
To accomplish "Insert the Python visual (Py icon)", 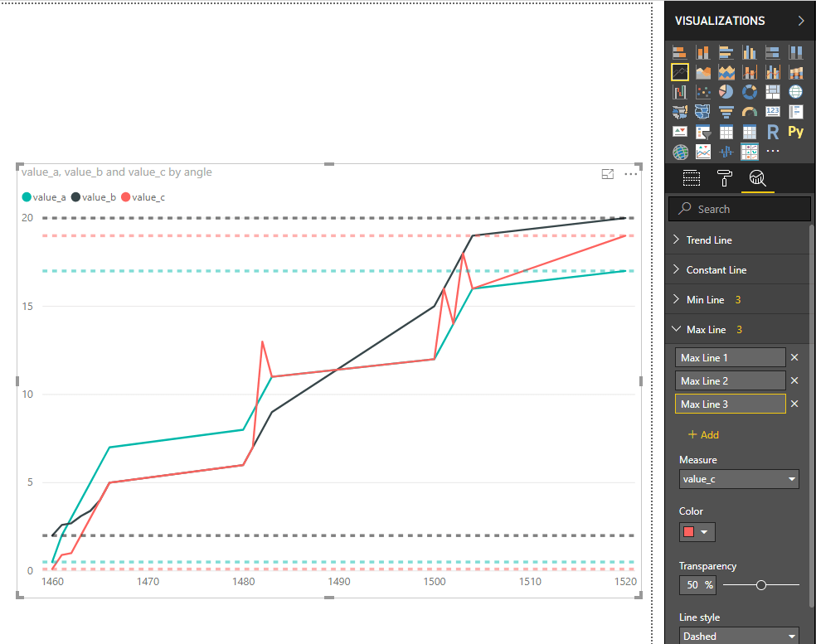I will click(x=796, y=132).
